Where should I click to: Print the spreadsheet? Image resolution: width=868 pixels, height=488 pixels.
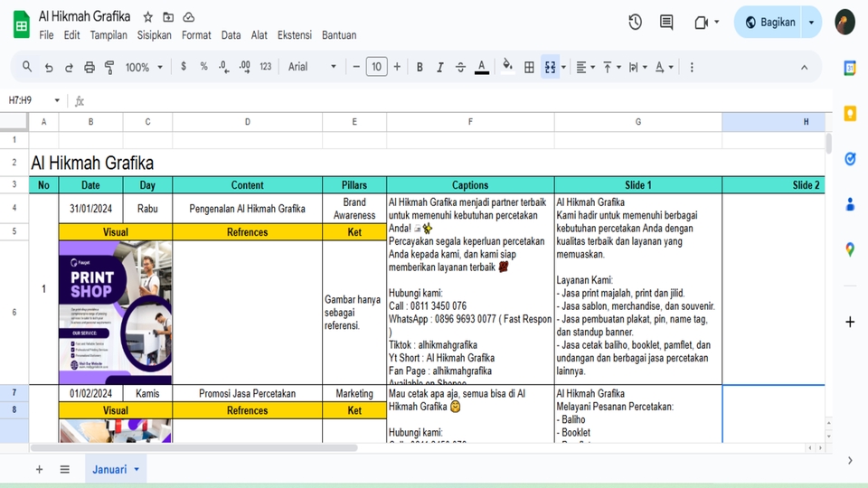click(90, 68)
